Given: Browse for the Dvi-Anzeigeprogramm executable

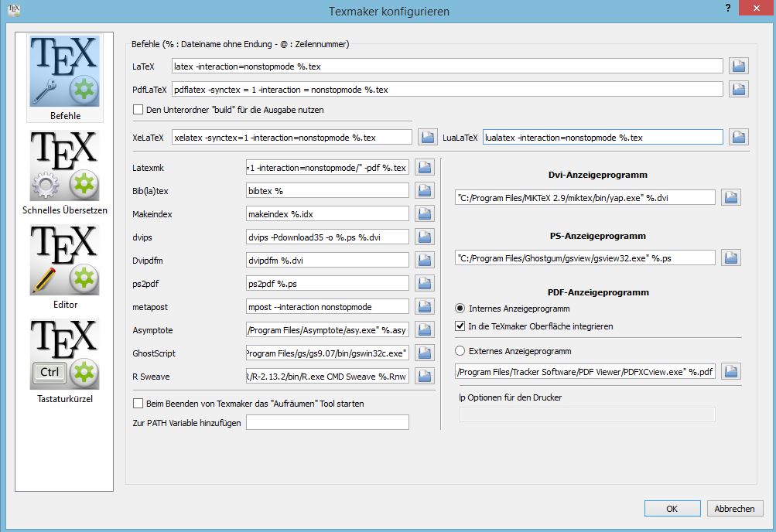Looking at the screenshot, I should tap(731, 197).
